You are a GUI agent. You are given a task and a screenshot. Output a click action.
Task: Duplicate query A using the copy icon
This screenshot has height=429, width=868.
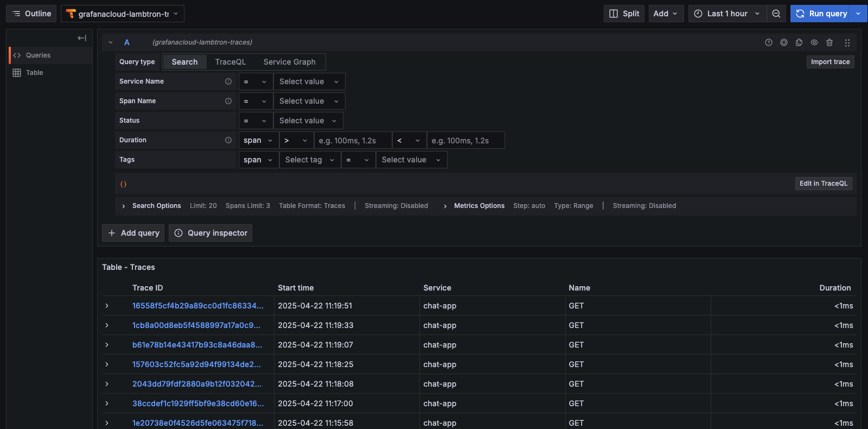(x=799, y=42)
